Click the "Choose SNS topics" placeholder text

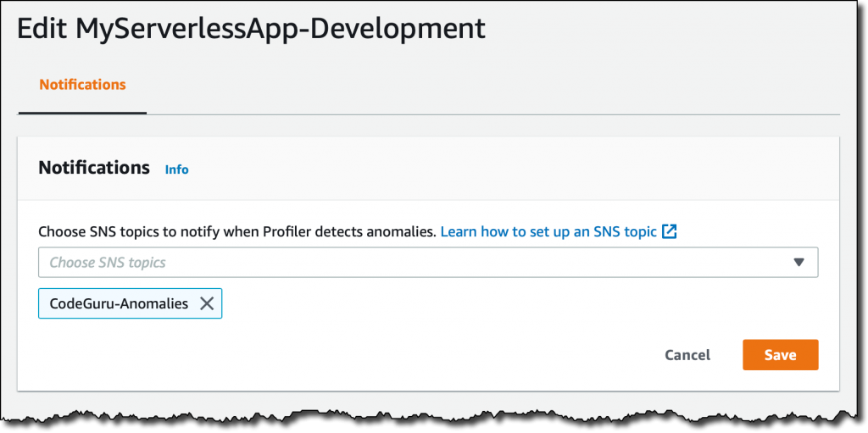click(x=108, y=263)
